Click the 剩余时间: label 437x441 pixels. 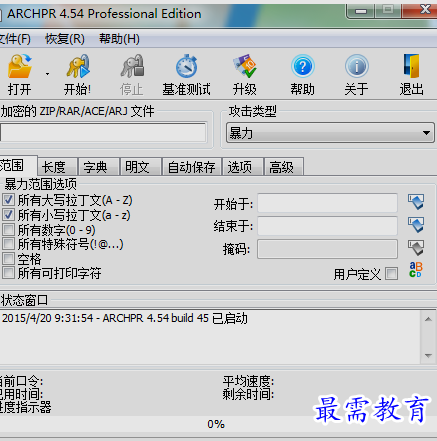(x=248, y=395)
